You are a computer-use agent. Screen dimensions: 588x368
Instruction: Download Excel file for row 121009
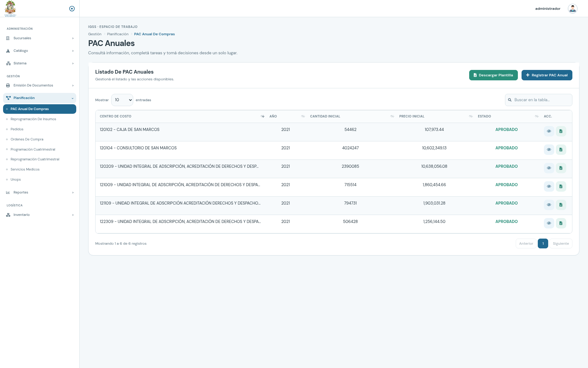(x=561, y=186)
